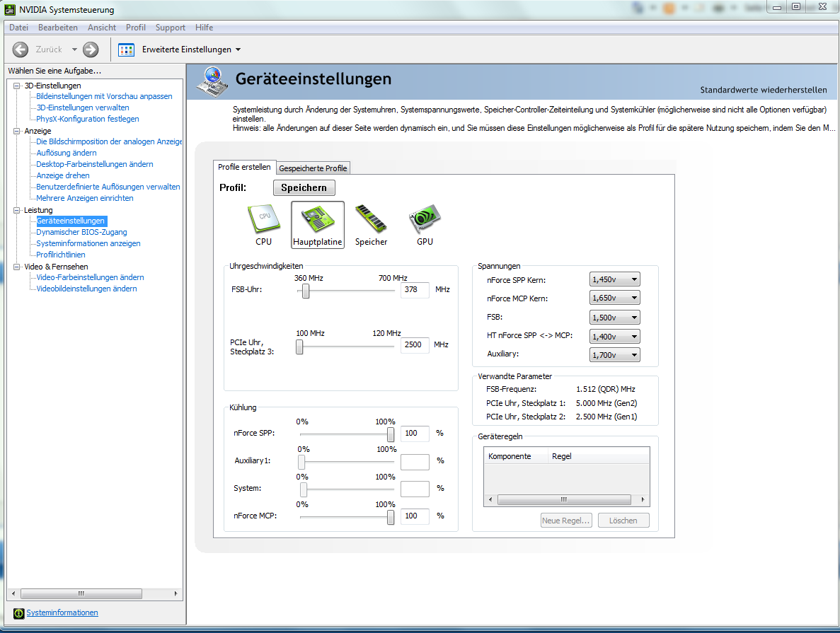Click the Neue Regel button

click(x=566, y=521)
